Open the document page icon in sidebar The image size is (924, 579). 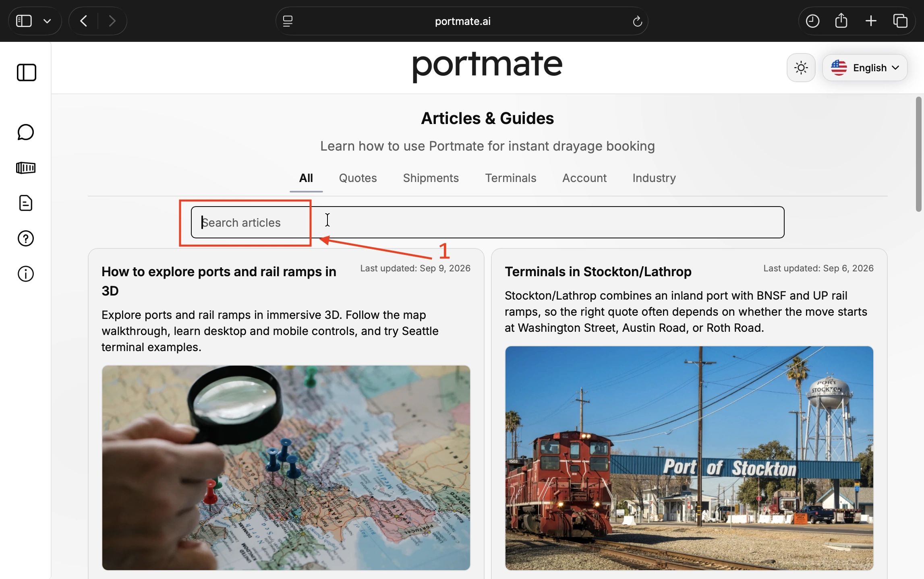pos(26,203)
